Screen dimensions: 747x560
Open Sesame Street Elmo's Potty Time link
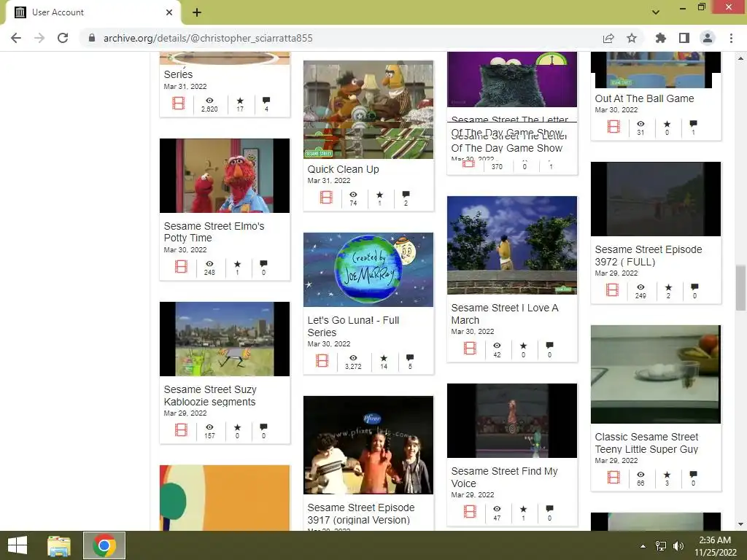tap(214, 232)
